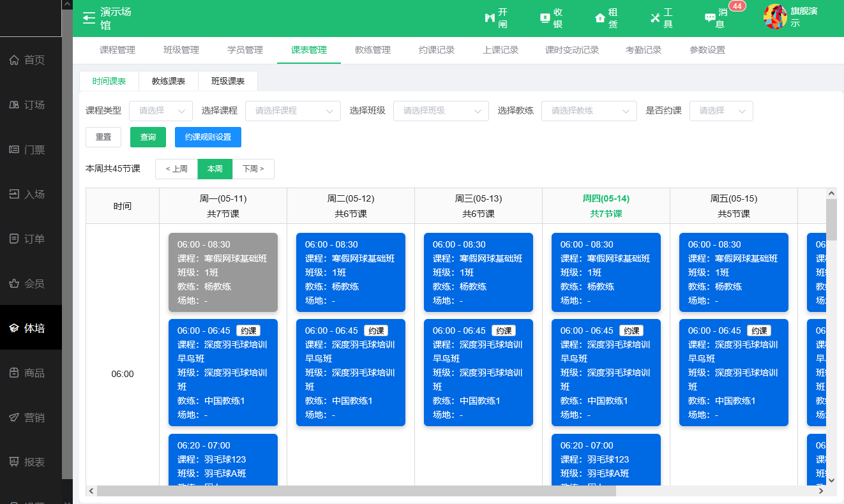The height and width of the screenshot is (504, 844).
Task: Click the 会员 member icon in sidebar
Action: point(14,283)
